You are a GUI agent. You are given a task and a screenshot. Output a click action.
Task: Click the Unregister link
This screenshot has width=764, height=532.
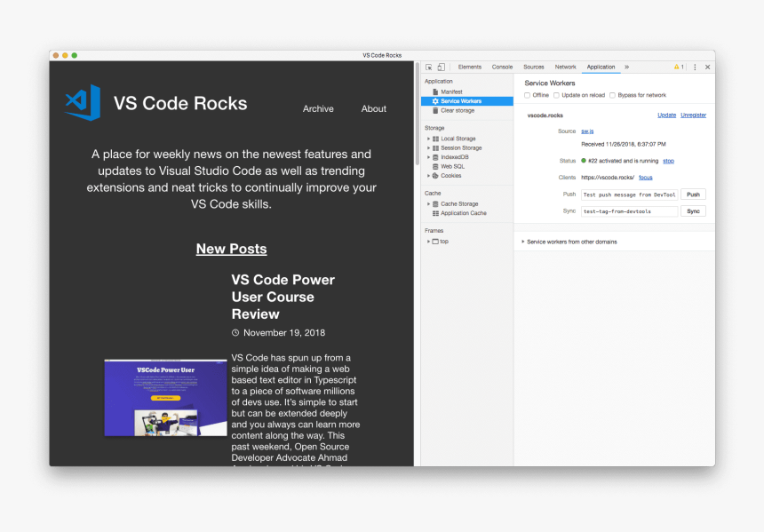(693, 115)
